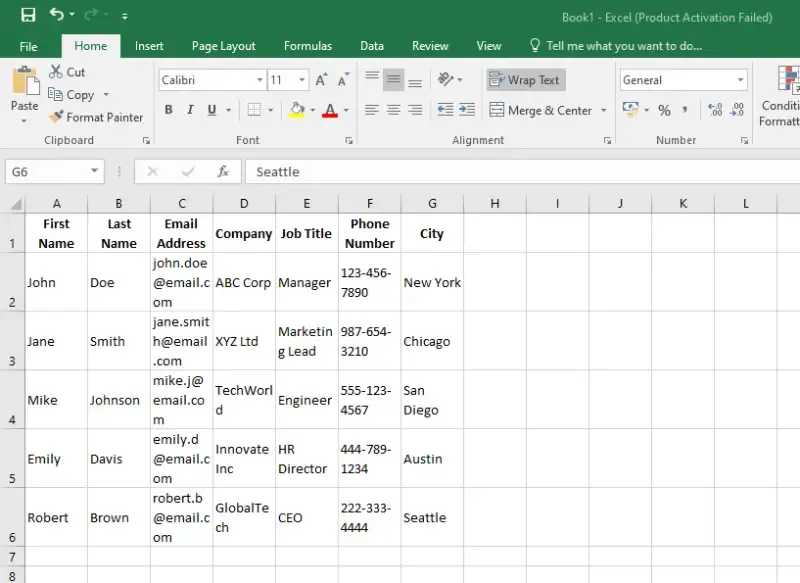Click the Decrease Indent icon
This screenshot has width=800, height=583.
(445, 110)
